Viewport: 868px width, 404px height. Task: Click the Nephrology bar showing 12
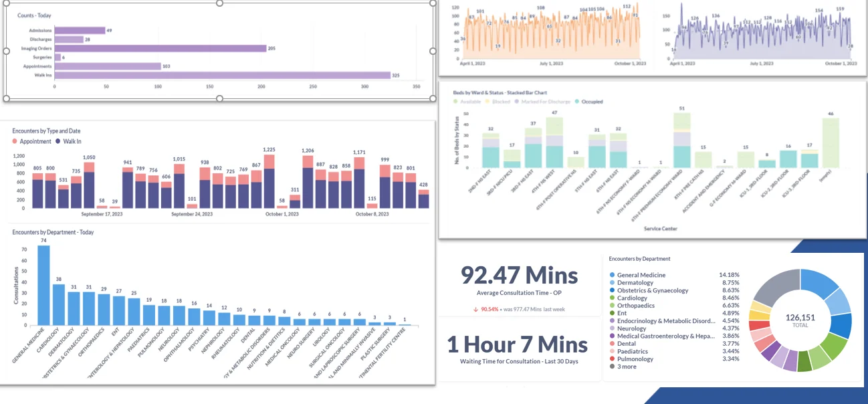point(224,318)
